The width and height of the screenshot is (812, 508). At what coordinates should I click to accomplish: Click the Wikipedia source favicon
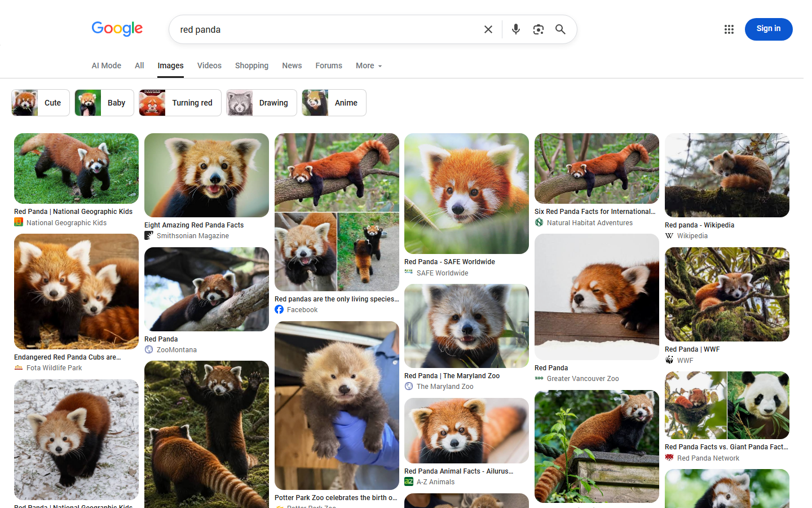pyautogui.click(x=669, y=236)
